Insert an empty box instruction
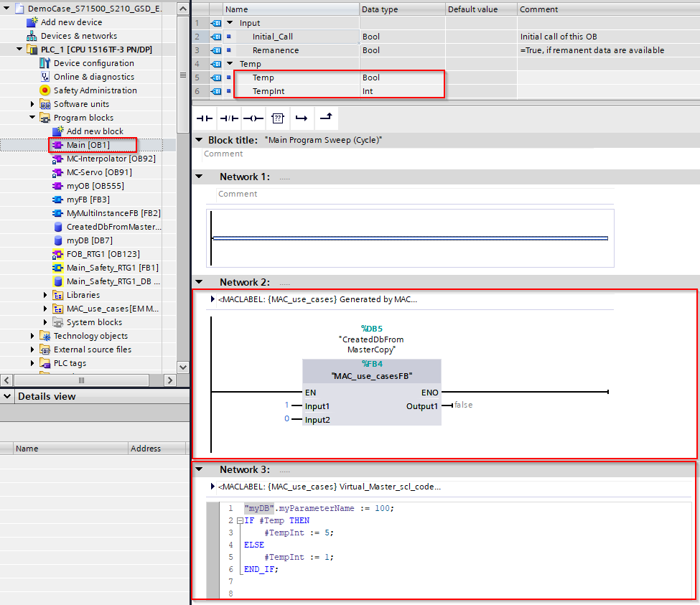 click(x=278, y=118)
